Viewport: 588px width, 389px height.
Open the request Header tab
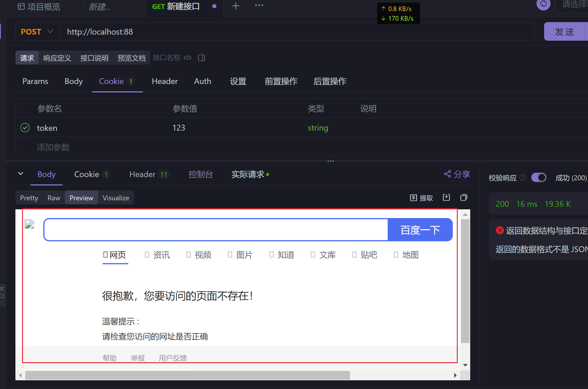[165, 81]
